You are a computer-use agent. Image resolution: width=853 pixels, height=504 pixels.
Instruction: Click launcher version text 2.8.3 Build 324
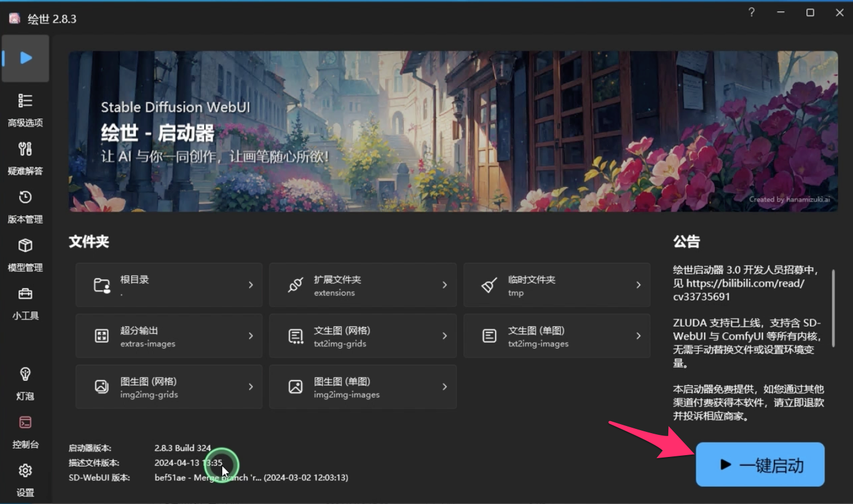pos(183,448)
